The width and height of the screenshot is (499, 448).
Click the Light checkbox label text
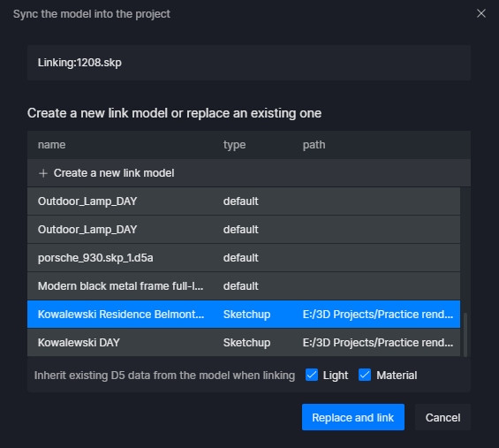336,376
